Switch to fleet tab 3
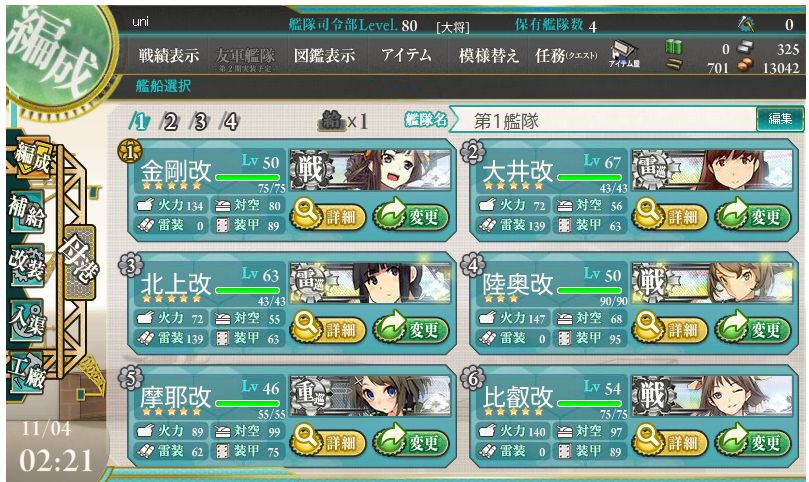Viewport: 809px width, 482px height. click(x=200, y=122)
